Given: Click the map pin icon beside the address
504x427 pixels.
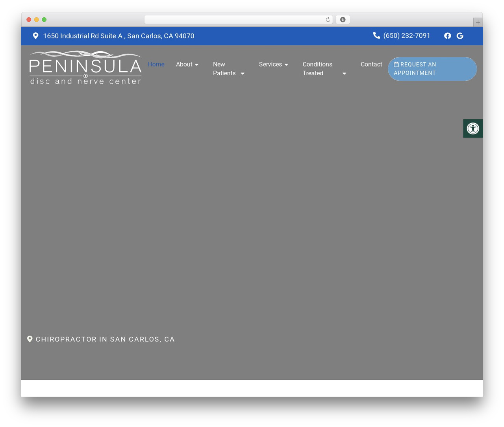Looking at the screenshot, I should tap(35, 36).
